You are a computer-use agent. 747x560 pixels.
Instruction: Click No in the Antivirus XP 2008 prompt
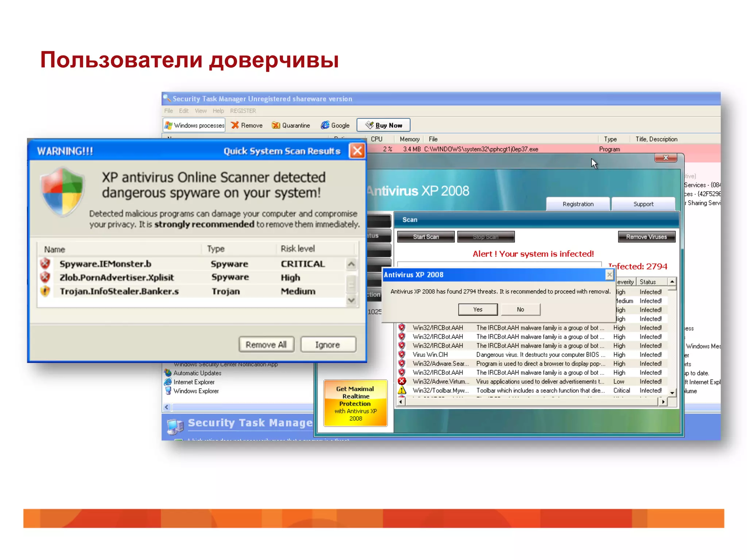point(520,309)
